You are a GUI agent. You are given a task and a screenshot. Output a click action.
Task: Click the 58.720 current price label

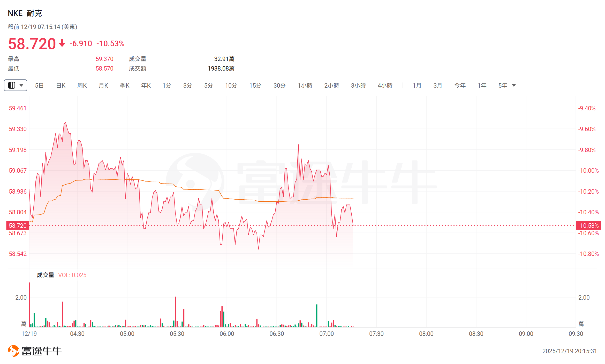(18, 226)
